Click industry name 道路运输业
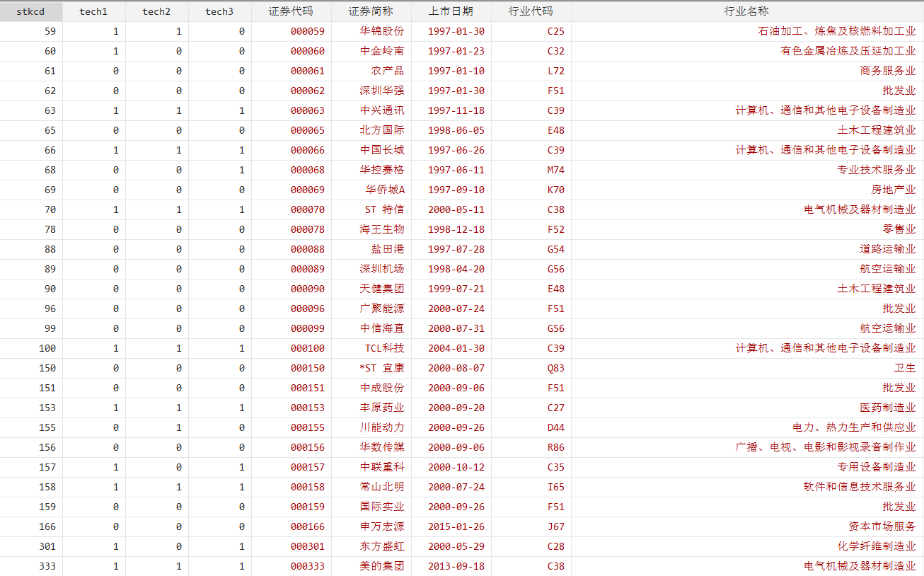924x576 pixels. tap(888, 249)
